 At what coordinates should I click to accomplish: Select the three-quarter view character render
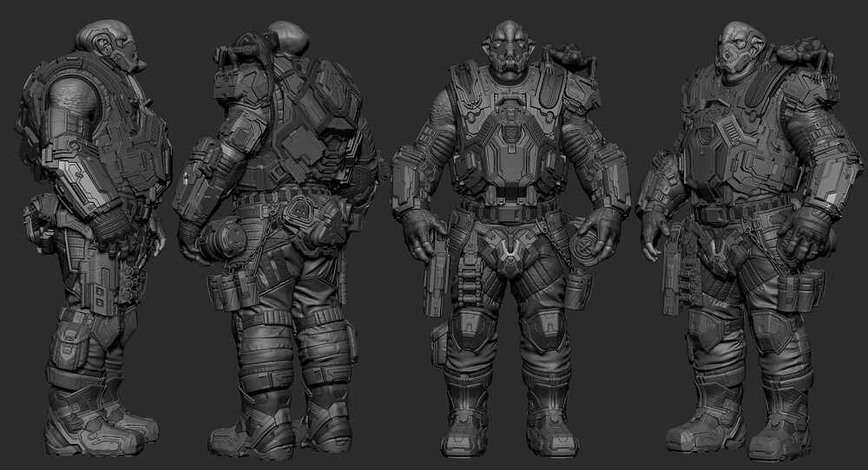pos(749,241)
